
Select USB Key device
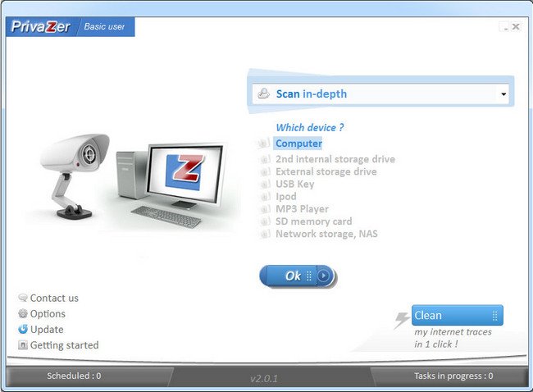click(294, 184)
